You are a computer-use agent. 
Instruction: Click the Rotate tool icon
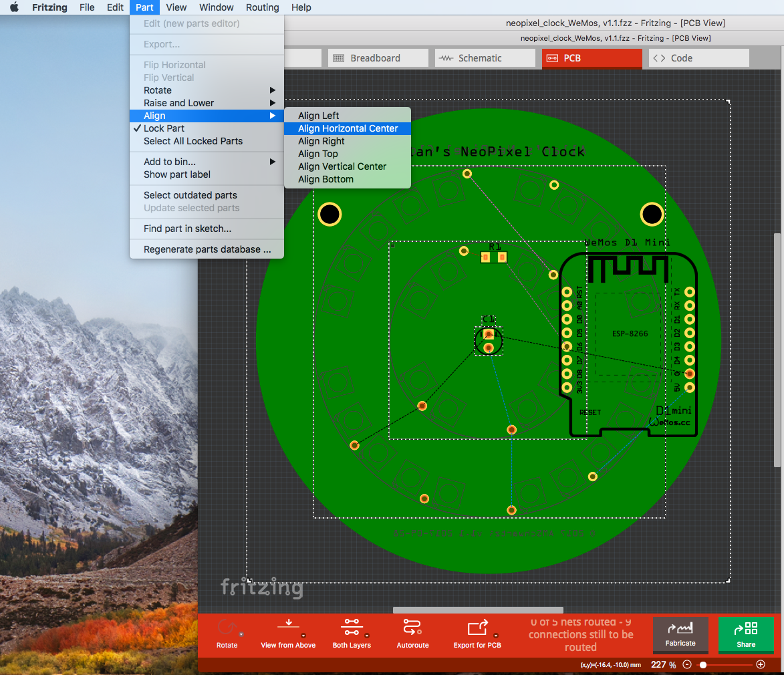point(227,628)
